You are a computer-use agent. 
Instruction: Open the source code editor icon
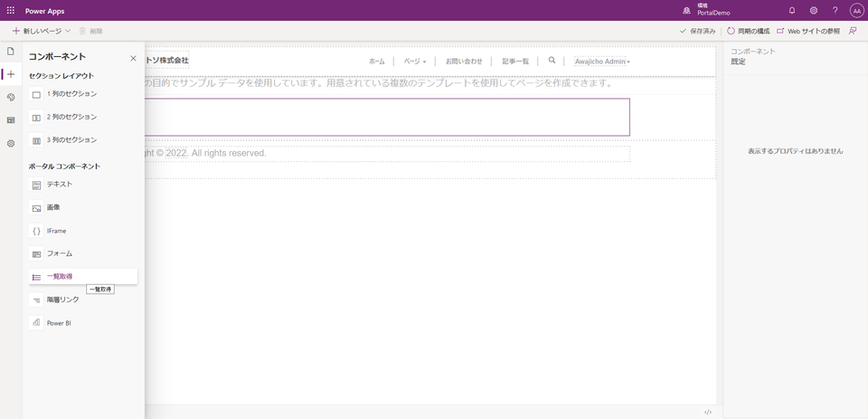tap(708, 412)
